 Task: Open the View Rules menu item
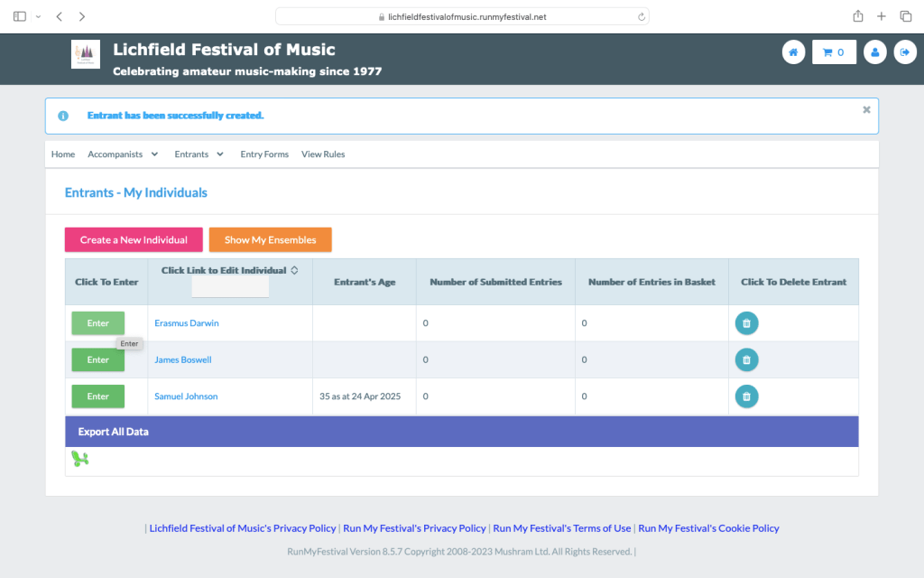[323, 154]
